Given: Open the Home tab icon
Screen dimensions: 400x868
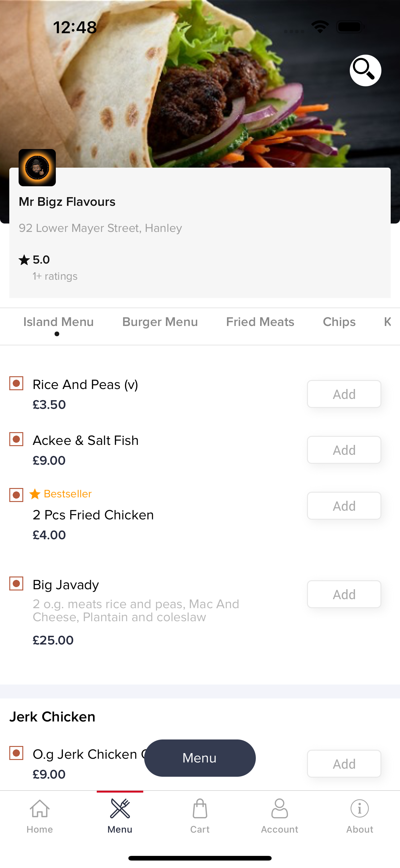Looking at the screenshot, I should (x=40, y=808).
